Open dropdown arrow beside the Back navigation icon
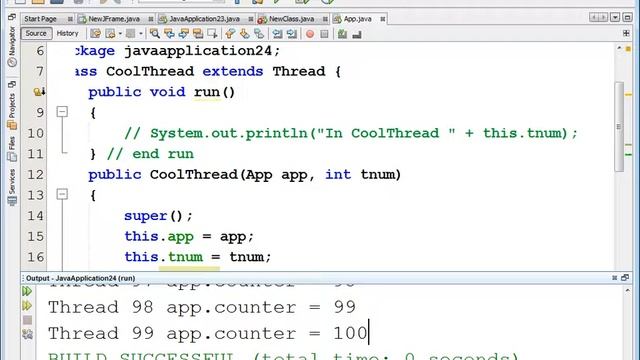 click(x=120, y=33)
